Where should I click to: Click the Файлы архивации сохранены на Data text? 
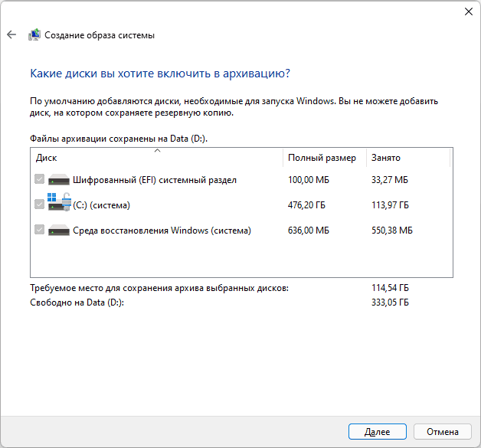[x=119, y=139]
